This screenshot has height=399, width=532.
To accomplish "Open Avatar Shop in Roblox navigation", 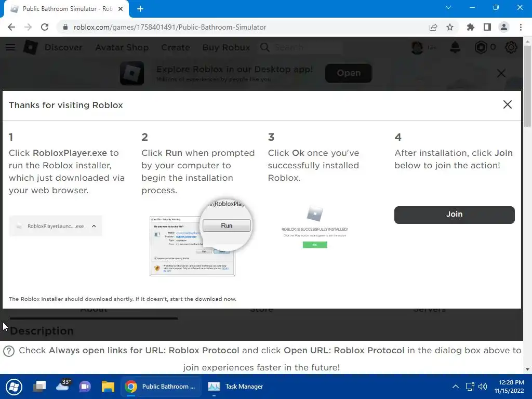I will click(122, 47).
